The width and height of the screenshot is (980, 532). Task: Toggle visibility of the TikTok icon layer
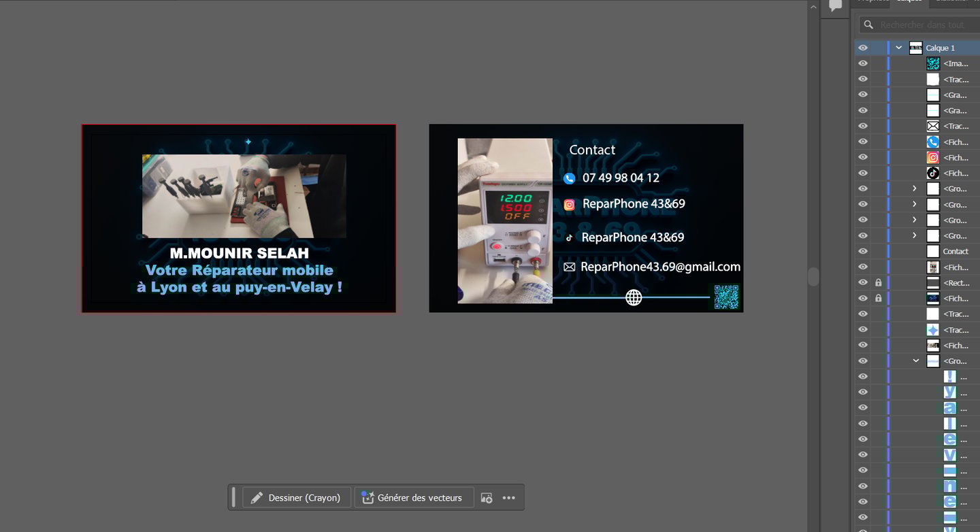[x=863, y=173]
